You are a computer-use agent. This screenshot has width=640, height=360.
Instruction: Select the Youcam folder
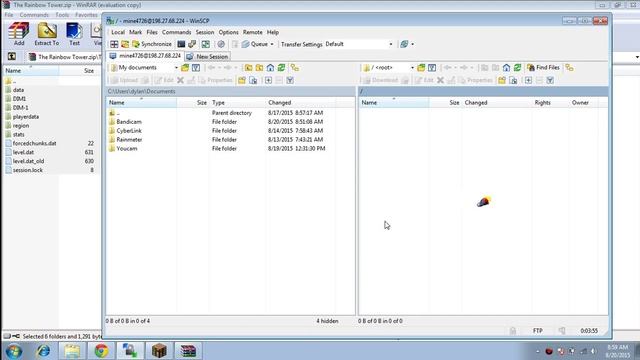pos(127,149)
